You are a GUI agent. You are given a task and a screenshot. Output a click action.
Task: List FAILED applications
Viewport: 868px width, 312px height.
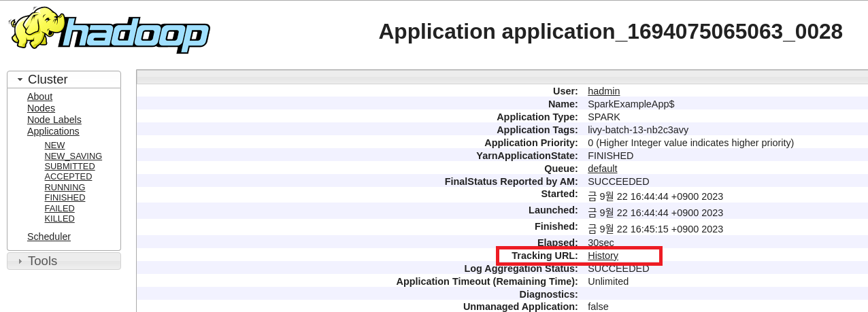[x=59, y=208]
